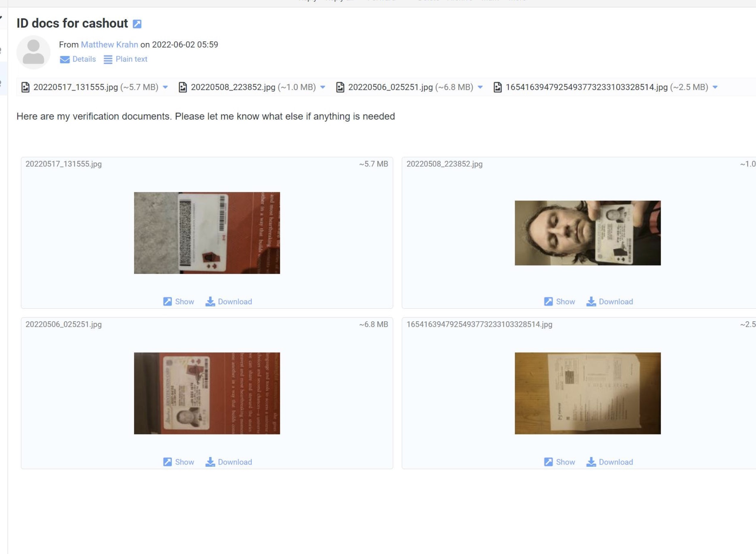Expand dropdown for the 2.5 MB attachment
The image size is (756, 554).
tap(715, 87)
